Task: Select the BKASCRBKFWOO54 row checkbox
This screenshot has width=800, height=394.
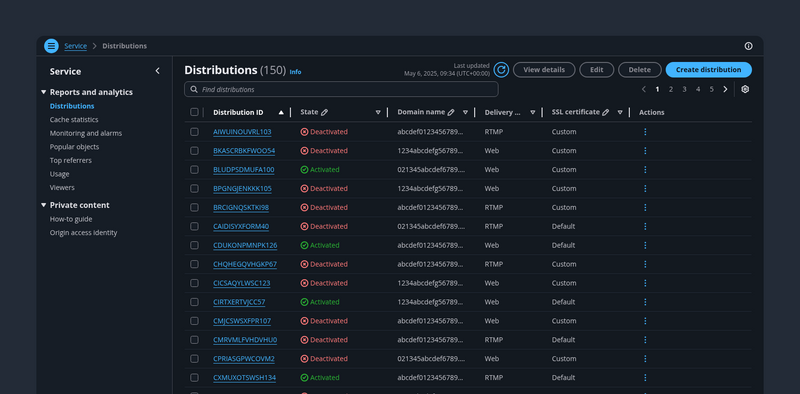Action: pos(194,151)
